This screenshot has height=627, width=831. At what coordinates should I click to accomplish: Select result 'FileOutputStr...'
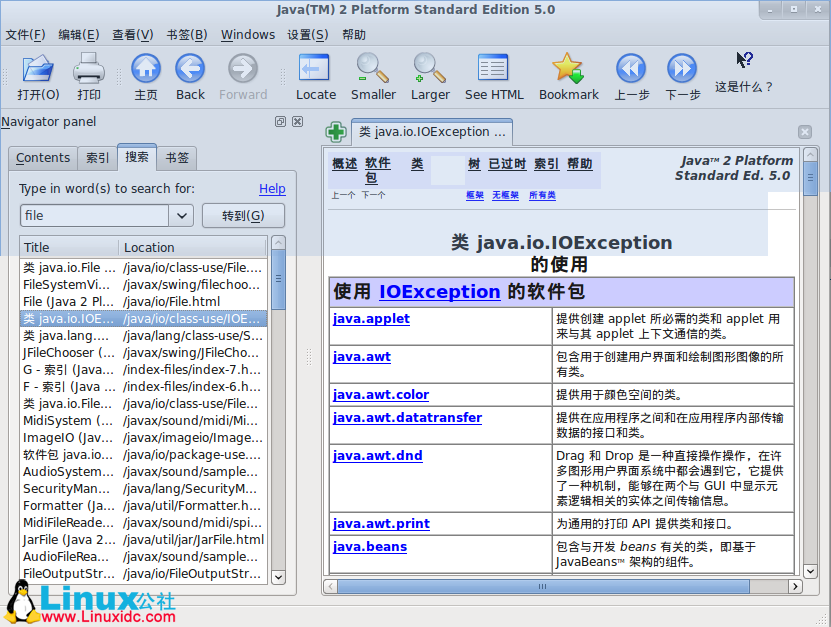[143, 573]
